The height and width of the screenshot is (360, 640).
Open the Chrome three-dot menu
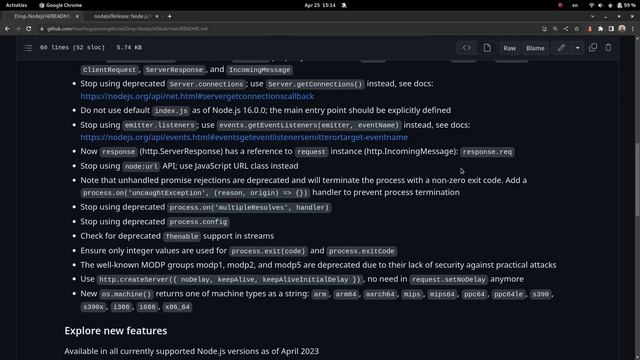click(x=633, y=29)
